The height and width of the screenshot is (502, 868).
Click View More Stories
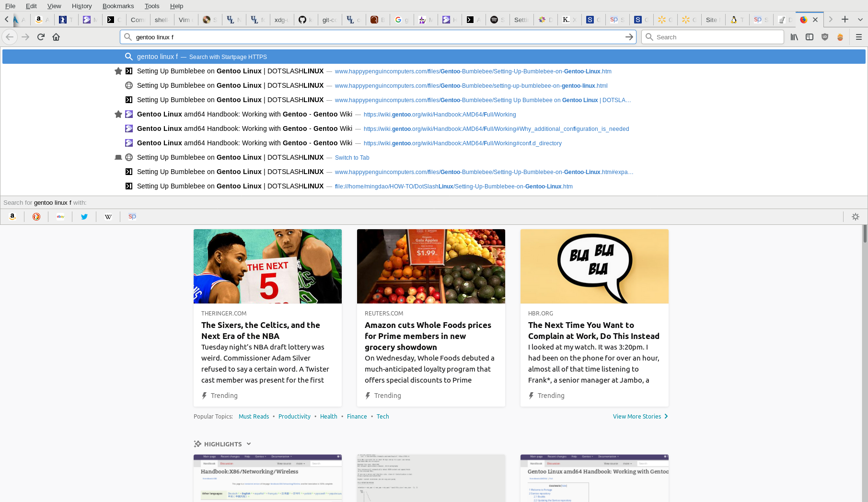(x=640, y=417)
